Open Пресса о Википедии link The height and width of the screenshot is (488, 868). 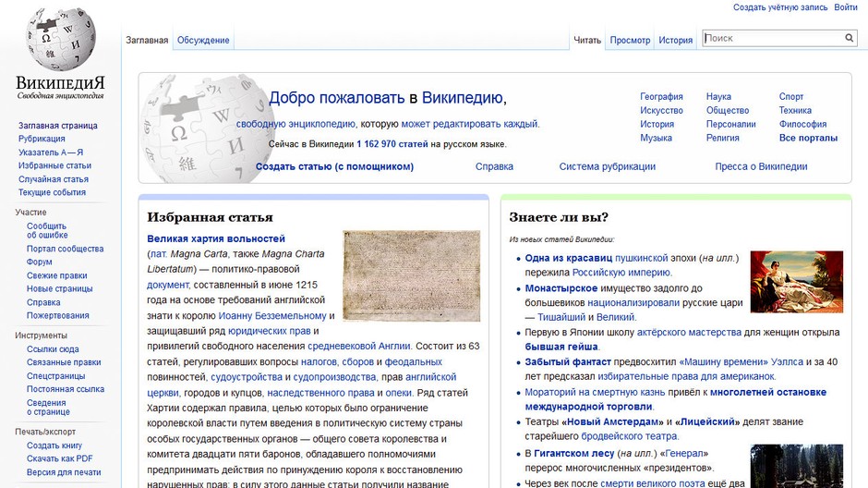[761, 166]
